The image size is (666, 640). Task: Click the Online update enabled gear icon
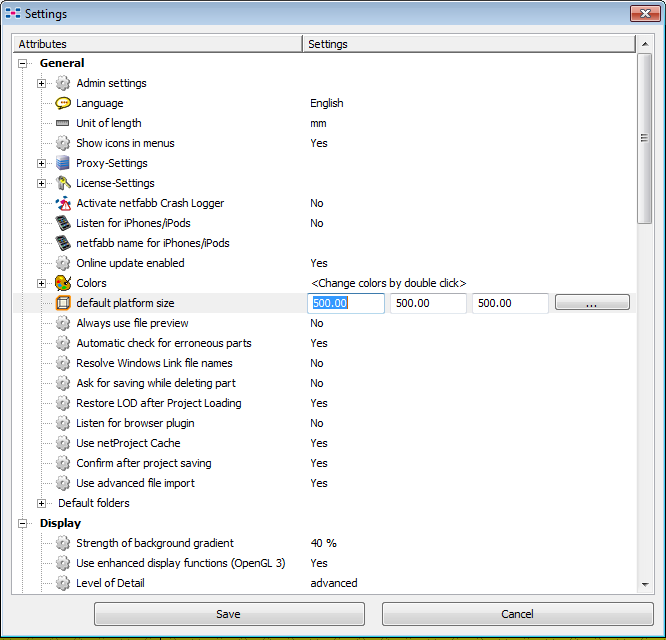pos(63,263)
